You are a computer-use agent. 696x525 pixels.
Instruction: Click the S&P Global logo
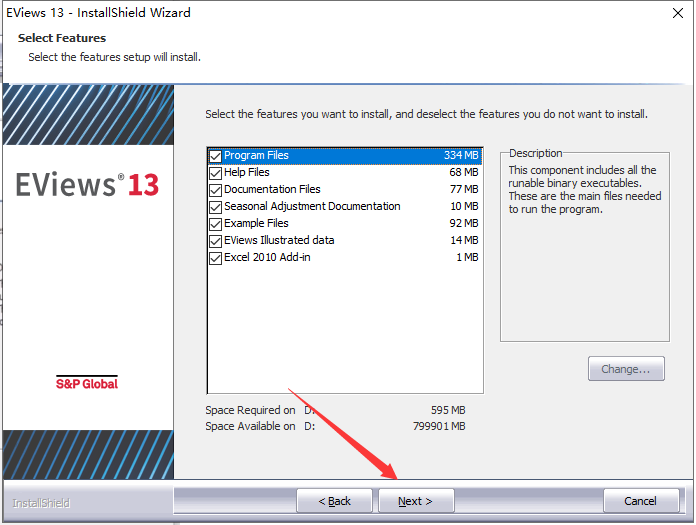87,383
